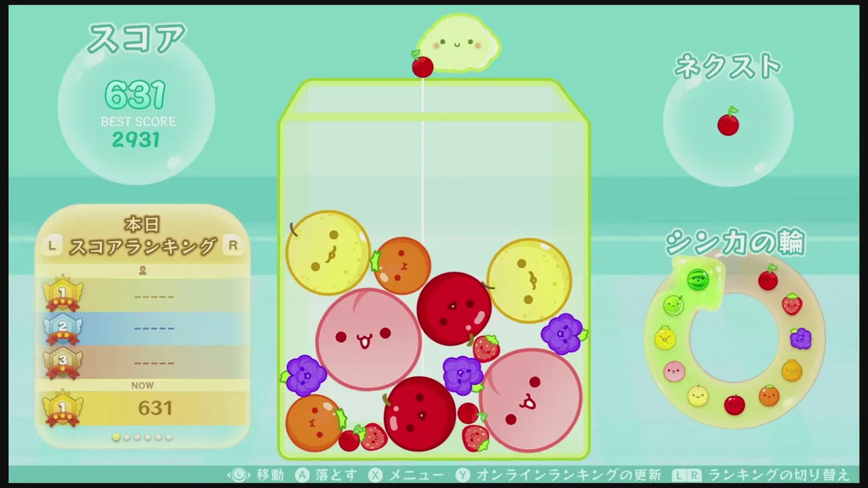Click the pink peach in the evolution wheel
The height and width of the screenshot is (488, 868).
click(x=674, y=371)
